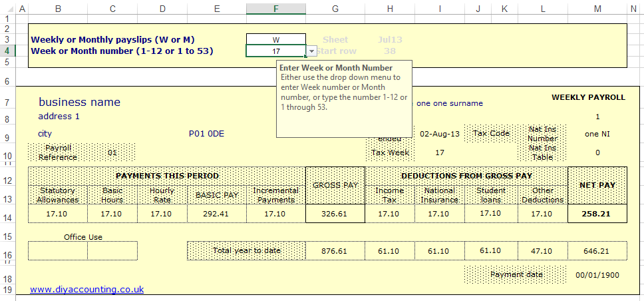Click the year to date net total 646.21
The image size is (644, 301).
click(x=597, y=251)
